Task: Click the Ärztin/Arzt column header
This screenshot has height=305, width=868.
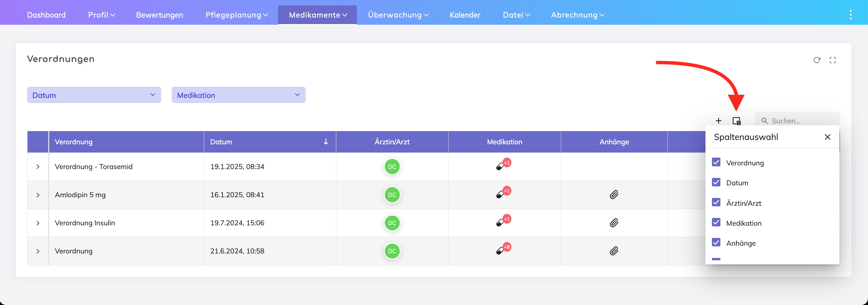Action: pos(392,142)
